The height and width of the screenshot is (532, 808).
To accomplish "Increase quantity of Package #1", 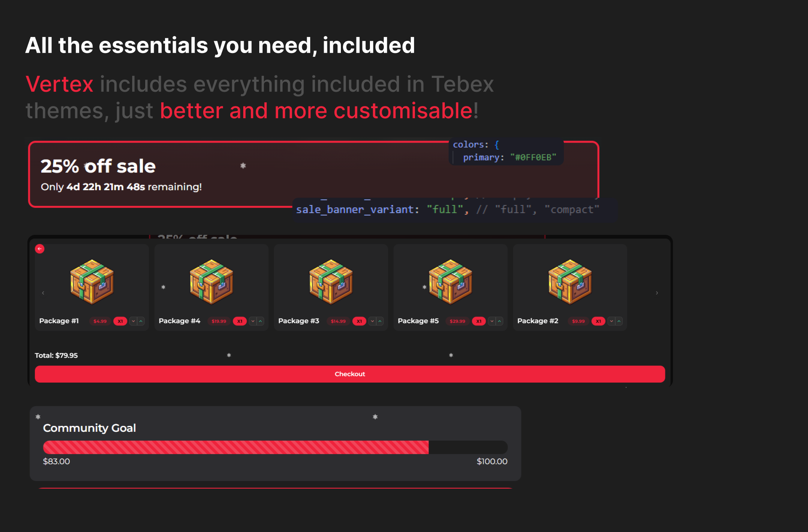I will point(141,321).
